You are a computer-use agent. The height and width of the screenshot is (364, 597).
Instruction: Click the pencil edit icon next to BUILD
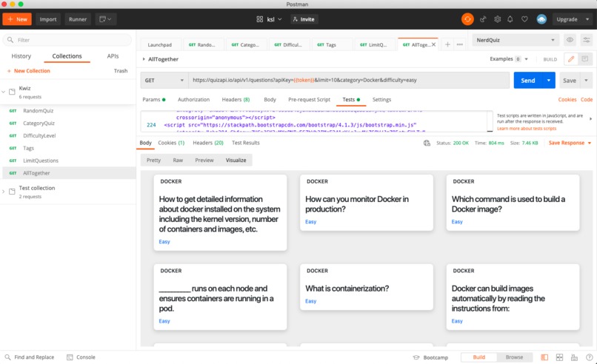coord(571,59)
